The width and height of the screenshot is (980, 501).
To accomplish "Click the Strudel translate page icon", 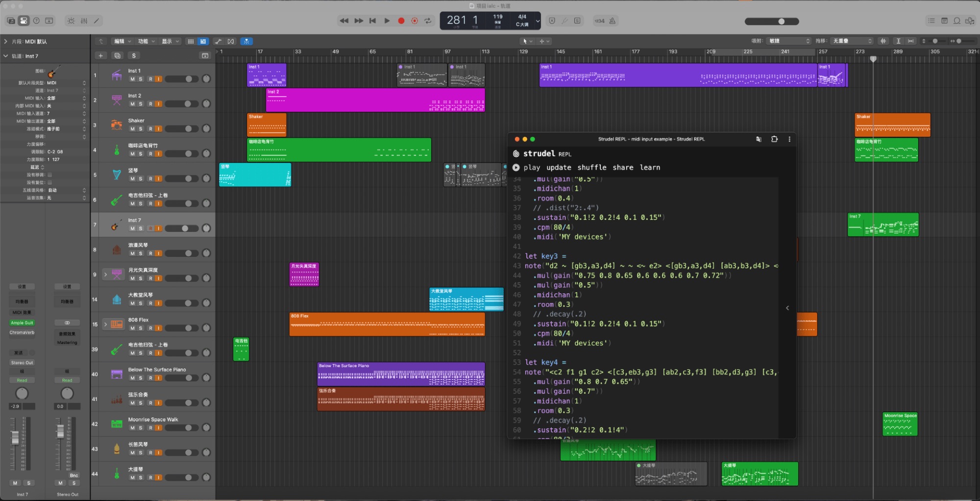I will click(759, 139).
